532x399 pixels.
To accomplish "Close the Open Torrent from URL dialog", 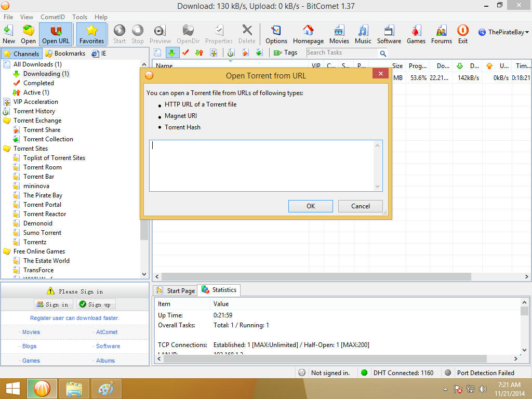I will [x=380, y=74].
